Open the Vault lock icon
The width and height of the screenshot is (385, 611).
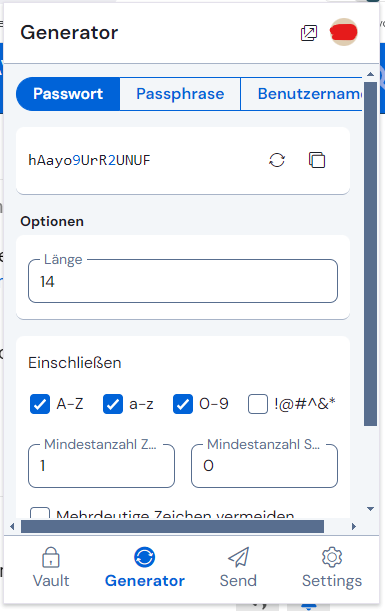click(x=51, y=557)
